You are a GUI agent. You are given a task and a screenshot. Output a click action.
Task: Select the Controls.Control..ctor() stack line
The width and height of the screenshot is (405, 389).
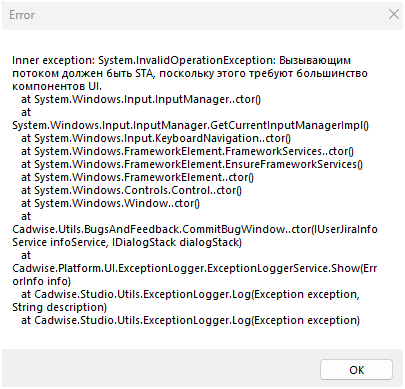click(131, 190)
